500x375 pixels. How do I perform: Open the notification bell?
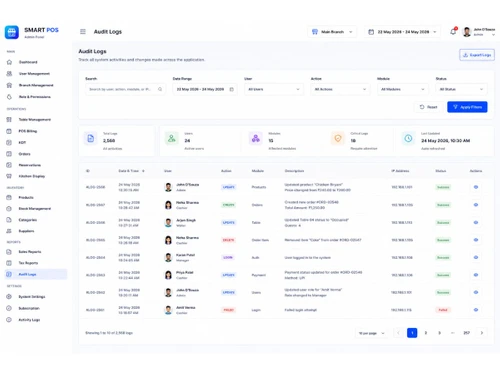click(x=453, y=31)
